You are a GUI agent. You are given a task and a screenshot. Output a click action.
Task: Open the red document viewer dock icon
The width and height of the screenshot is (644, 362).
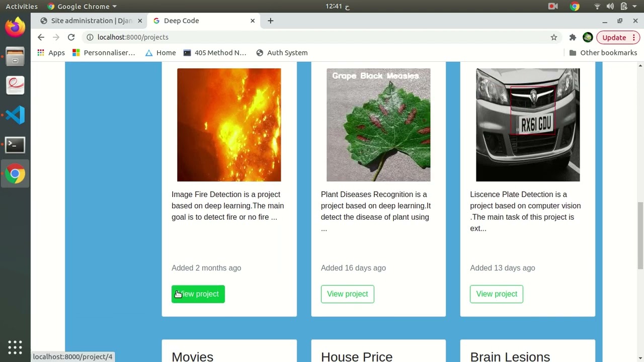15,85
